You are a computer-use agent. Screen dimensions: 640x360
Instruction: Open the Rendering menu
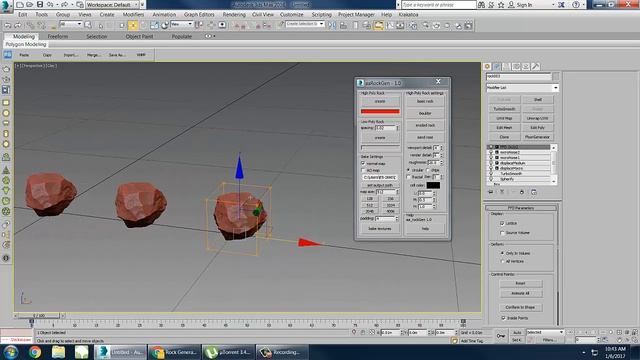click(234, 14)
